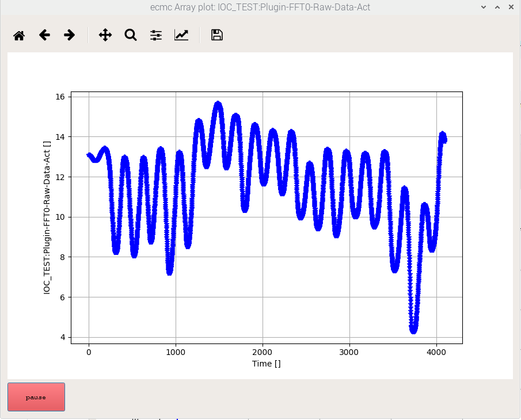This screenshot has width=521, height=420.
Task: Open edit axis and curve parameters
Action: tap(181, 35)
